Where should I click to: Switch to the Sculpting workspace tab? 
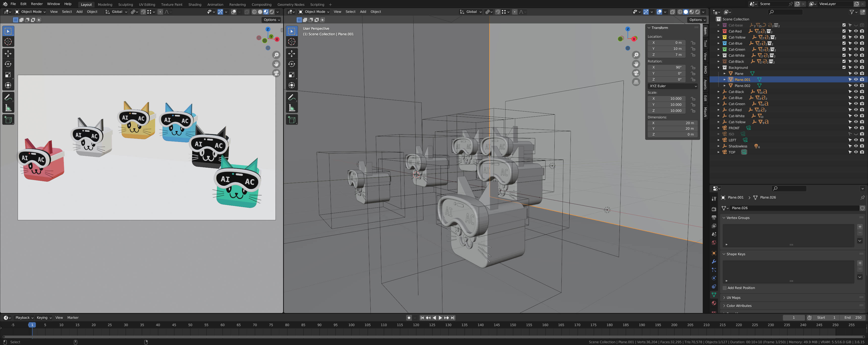(x=125, y=4)
